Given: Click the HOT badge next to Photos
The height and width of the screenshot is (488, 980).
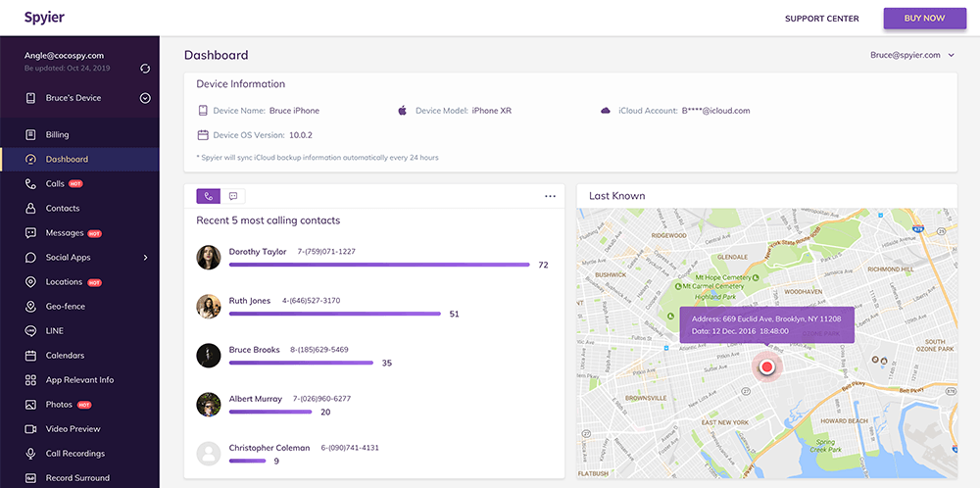Looking at the screenshot, I should coord(84,405).
